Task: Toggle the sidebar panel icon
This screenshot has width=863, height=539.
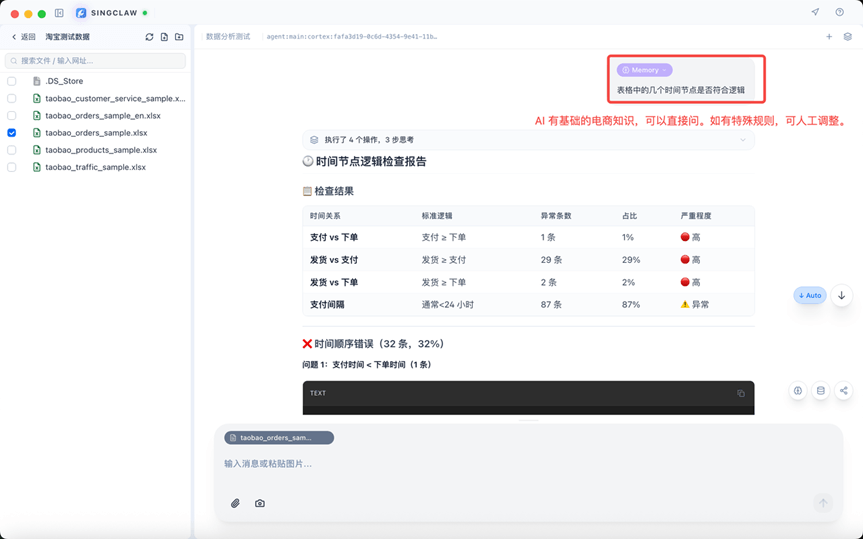Action: [x=59, y=13]
